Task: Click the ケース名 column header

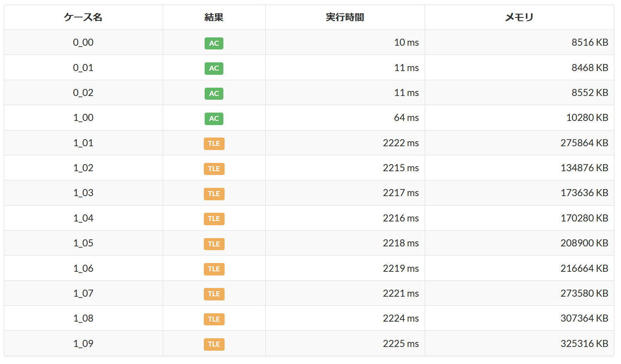Action: pyautogui.click(x=83, y=17)
